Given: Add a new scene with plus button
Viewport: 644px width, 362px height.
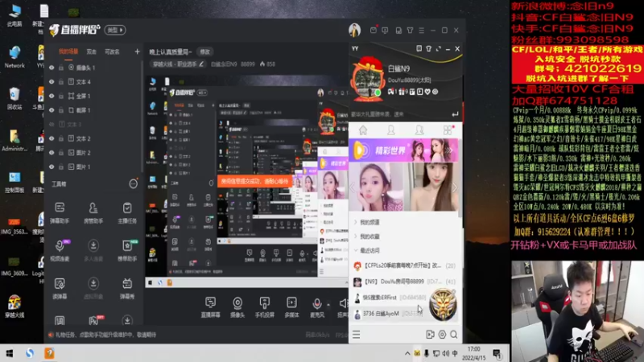Looking at the screenshot, I should [x=137, y=51].
